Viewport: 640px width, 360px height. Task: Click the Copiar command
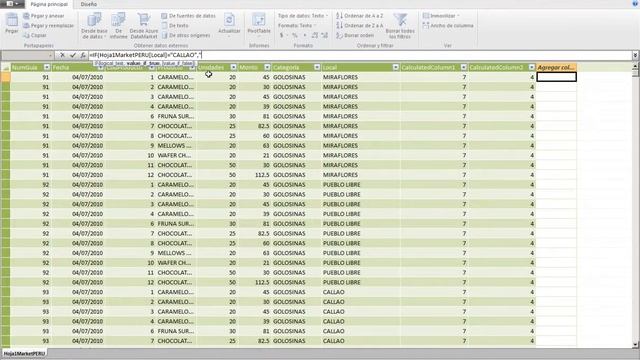[x=35, y=35]
